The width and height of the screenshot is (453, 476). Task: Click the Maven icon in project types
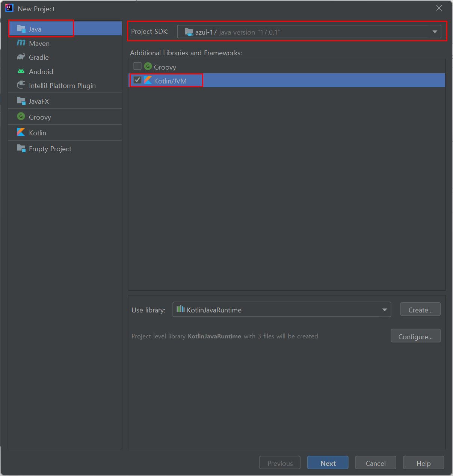21,43
